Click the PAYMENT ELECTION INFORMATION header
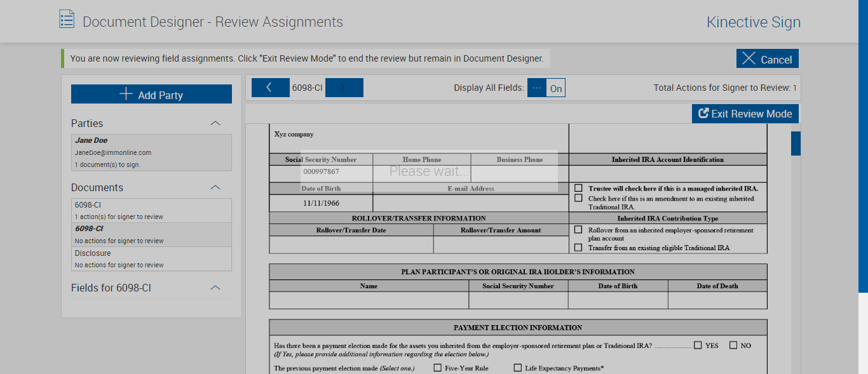This screenshot has width=868, height=374. (518, 328)
